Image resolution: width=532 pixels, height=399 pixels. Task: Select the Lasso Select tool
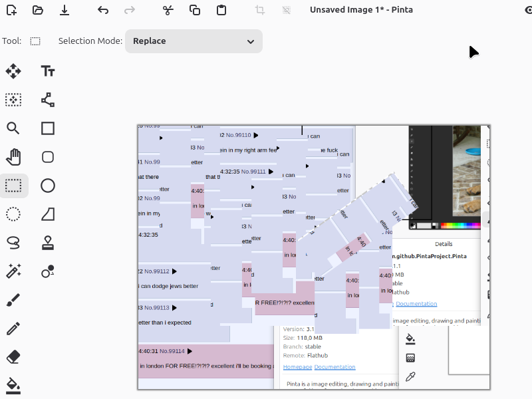click(13, 242)
